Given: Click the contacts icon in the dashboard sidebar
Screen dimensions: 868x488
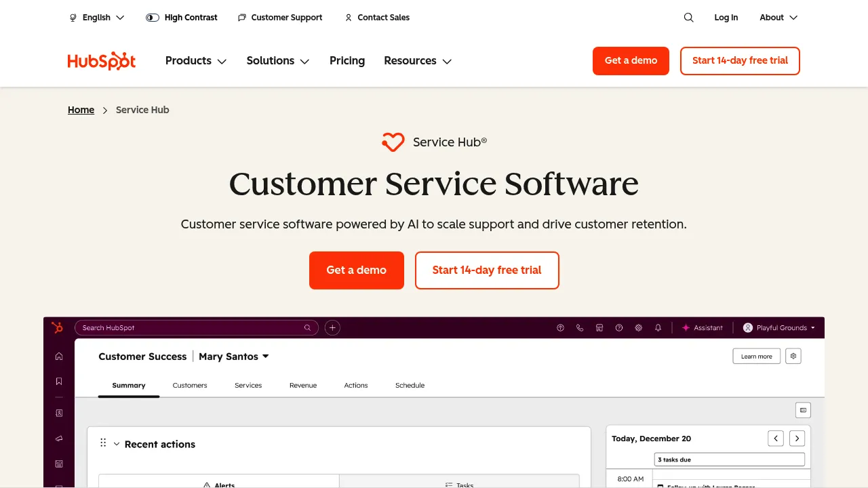Looking at the screenshot, I should click(x=59, y=413).
